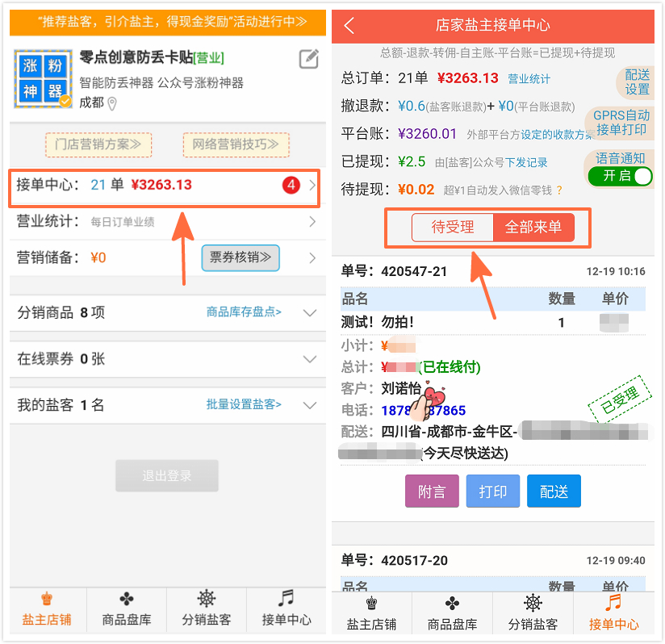Screen dimensions: 665x644
Task: Select the 全部来单 filter
Action: (x=533, y=228)
